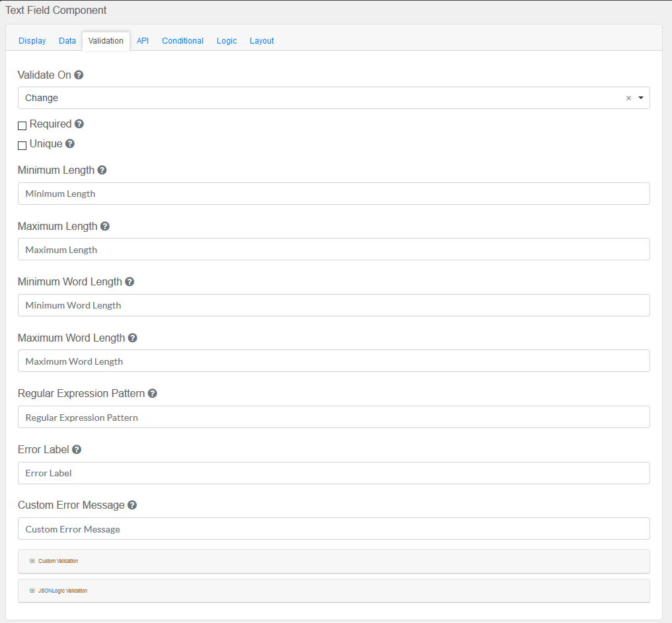Expand the JSONLogic Validation panel
672x623 pixels.
coord(62,591)
